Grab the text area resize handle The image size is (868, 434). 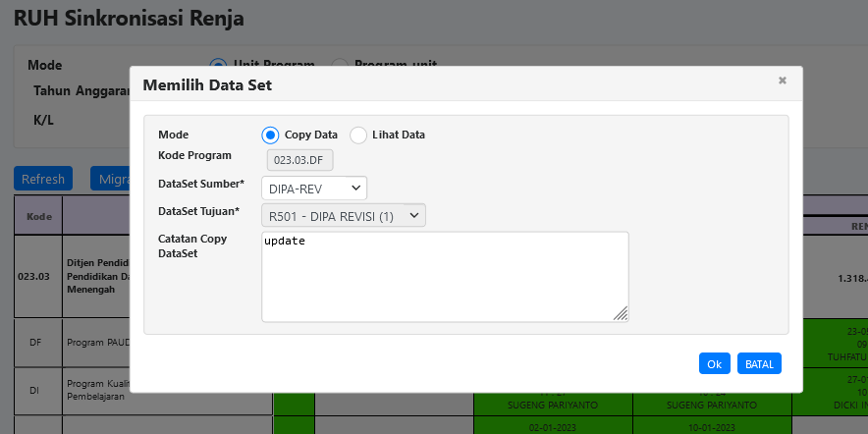click(621, 314)
